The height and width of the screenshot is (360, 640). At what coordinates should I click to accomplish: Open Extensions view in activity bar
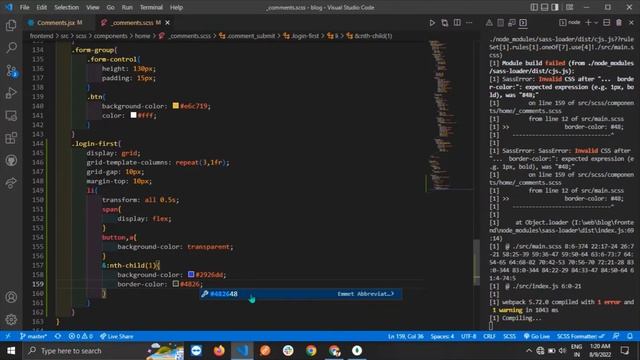[x=11, y=138]
